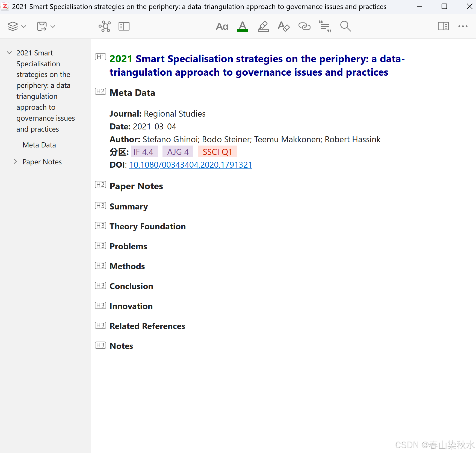Click the SSCI Q1 badge
476x453 pixels.
pos(218,152)
